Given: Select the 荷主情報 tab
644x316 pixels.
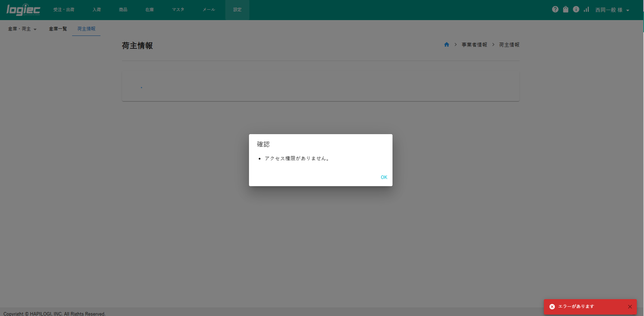Looking at the screenshot, I should click(86, 29).
